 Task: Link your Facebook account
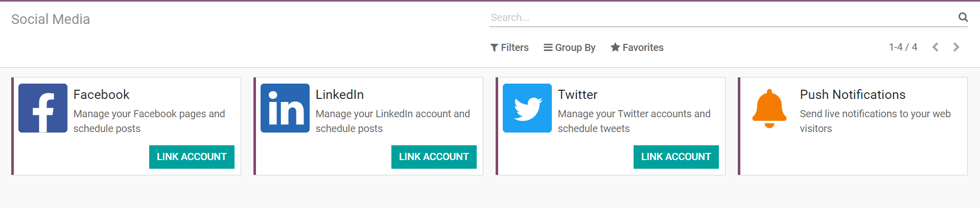click(x=192, y=157)
